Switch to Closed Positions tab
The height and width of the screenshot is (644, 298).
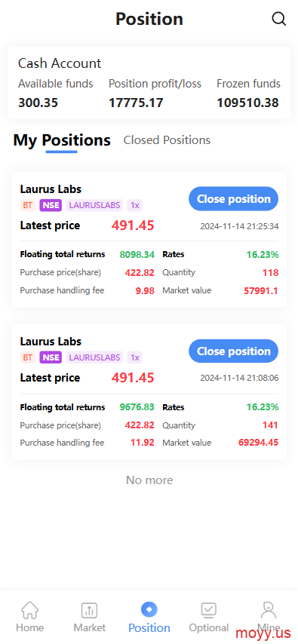167,140
